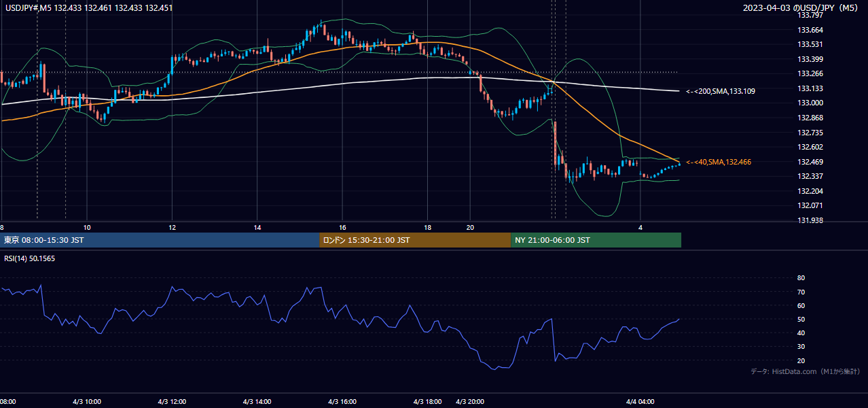Click the データ: HistData.com source credit
Screen dimensions: 868x408
click(x=806, y=372)
